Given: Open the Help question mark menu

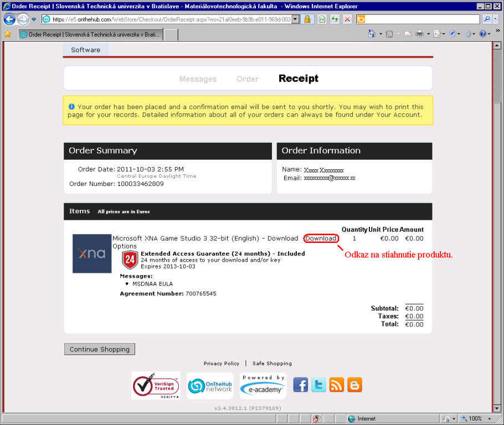Looking at the screenshot, I should click(485, 34).
